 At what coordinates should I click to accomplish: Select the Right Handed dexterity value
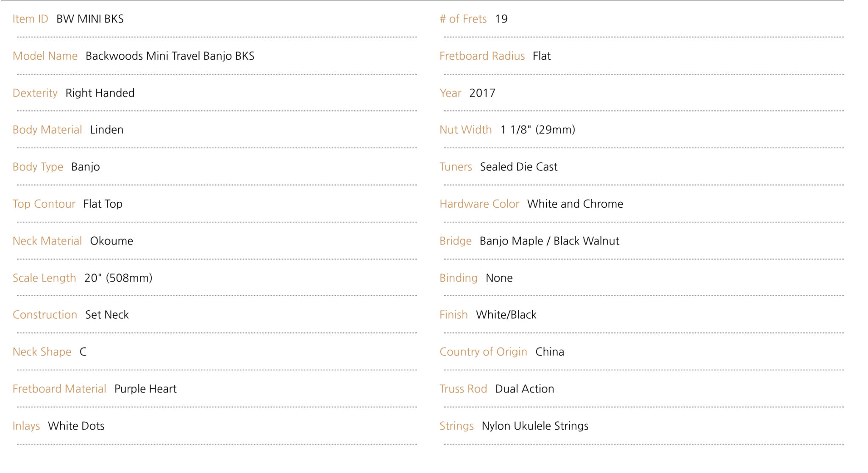click(x=100, y=93)
